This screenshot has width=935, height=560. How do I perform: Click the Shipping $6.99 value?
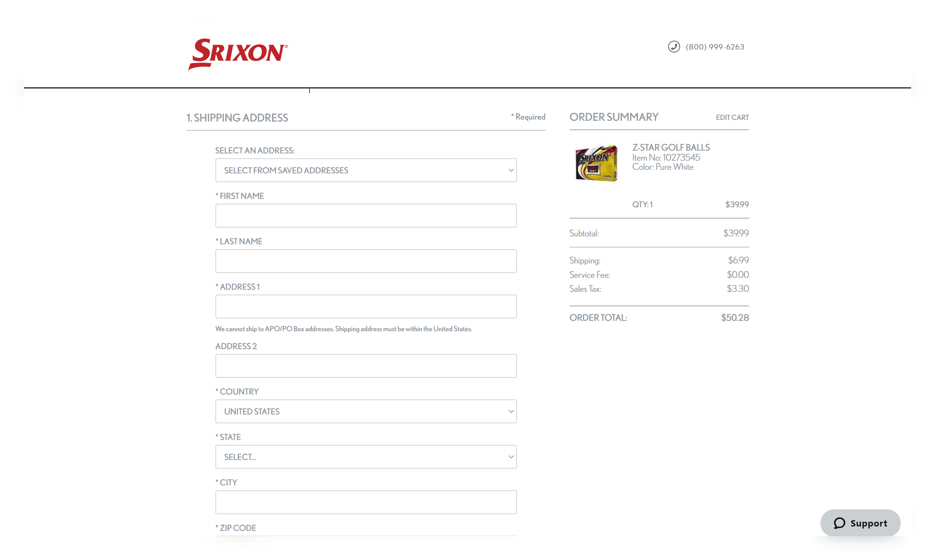738,260
